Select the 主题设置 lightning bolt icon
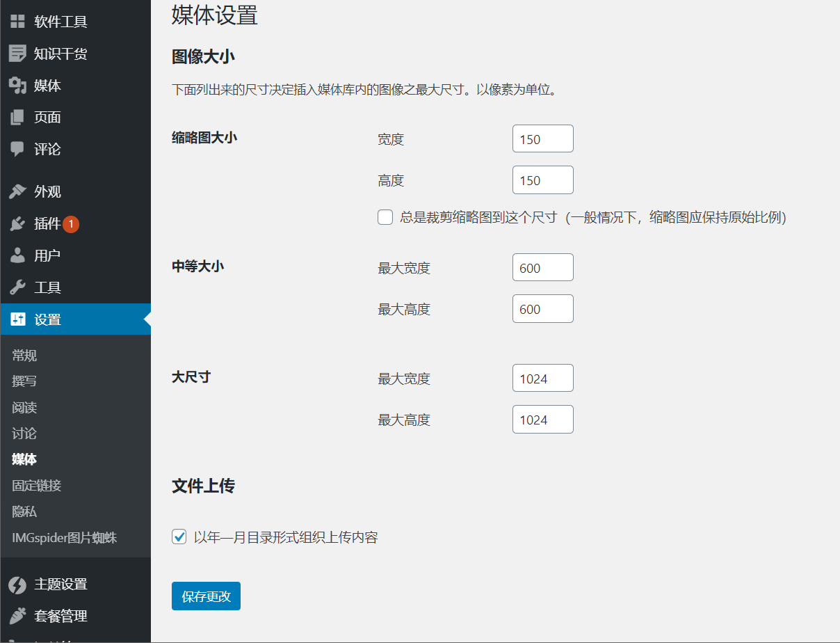This screenshot has width=840, height=643. (17, 585)
